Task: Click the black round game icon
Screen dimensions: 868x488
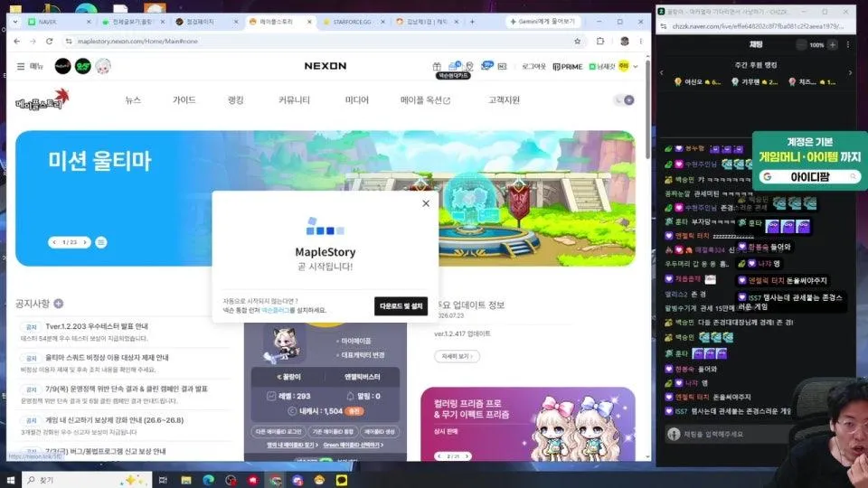Action: [x=62, y=66]
